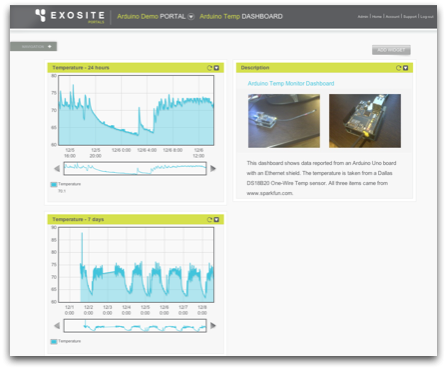Open the Arduino Ethernet shield photo thumbnail
The image size is (447, 369).
[365, 121]
